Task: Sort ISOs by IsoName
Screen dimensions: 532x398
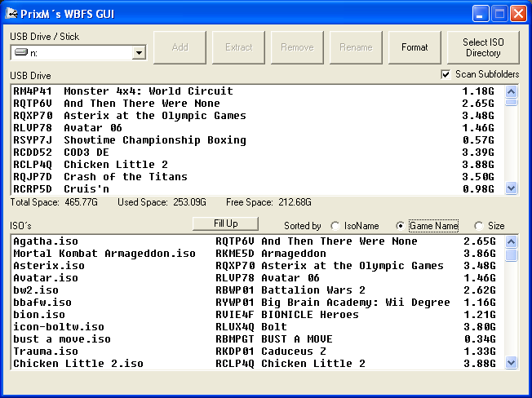Action: [x=335, y=226]
